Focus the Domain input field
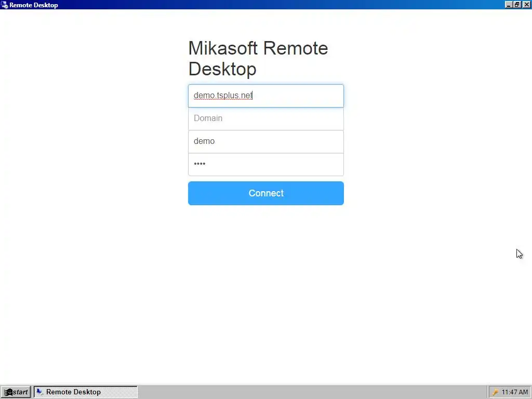 [265, 119]
